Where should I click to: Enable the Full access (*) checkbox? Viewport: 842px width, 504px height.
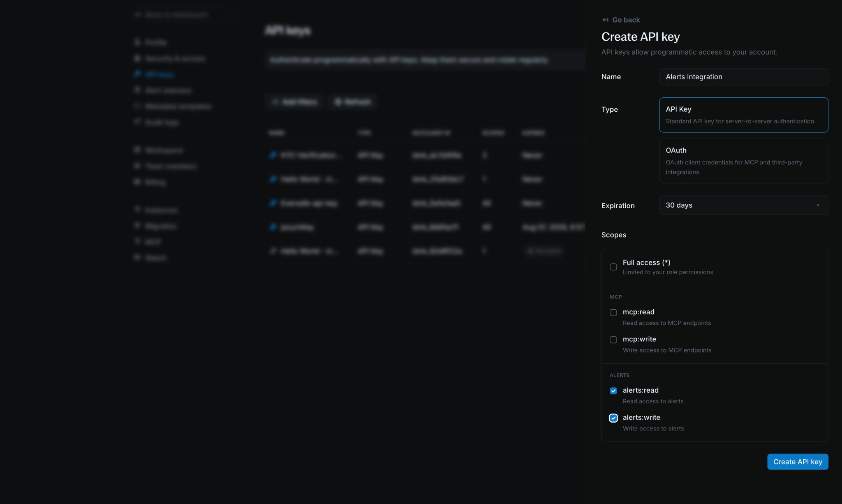click(613, 267)
